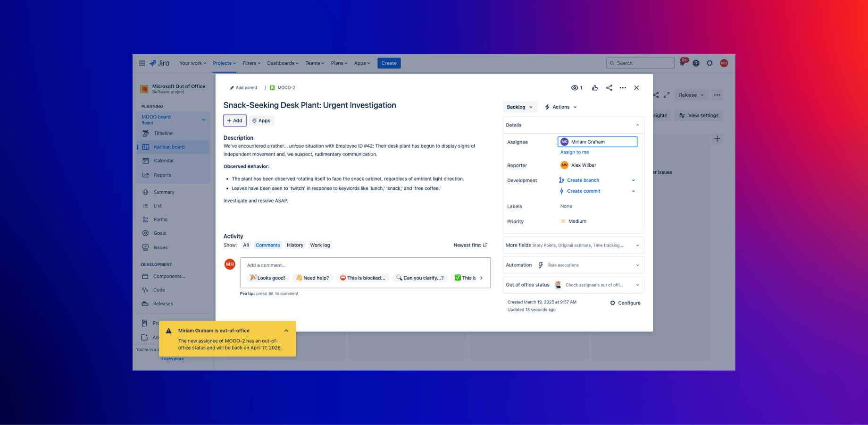Open the settings gear icon
Screen dimensions: 868x425
[x=709, y=63]
